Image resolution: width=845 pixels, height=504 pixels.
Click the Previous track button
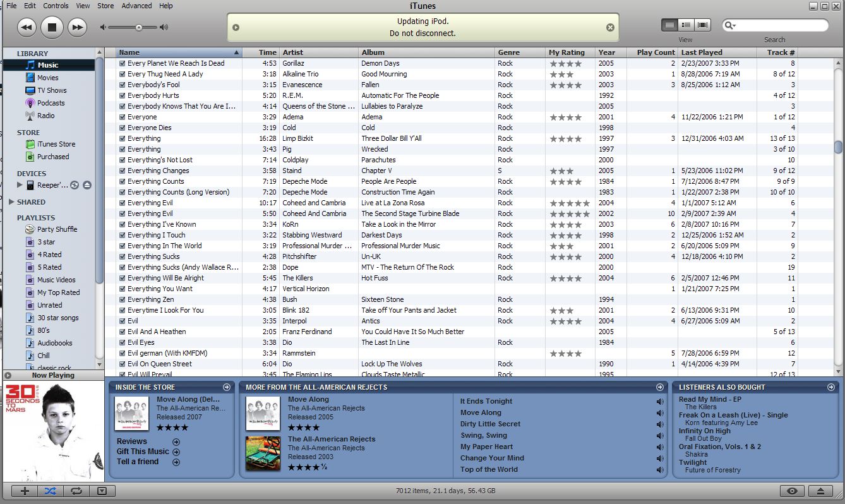coord(27,27)
